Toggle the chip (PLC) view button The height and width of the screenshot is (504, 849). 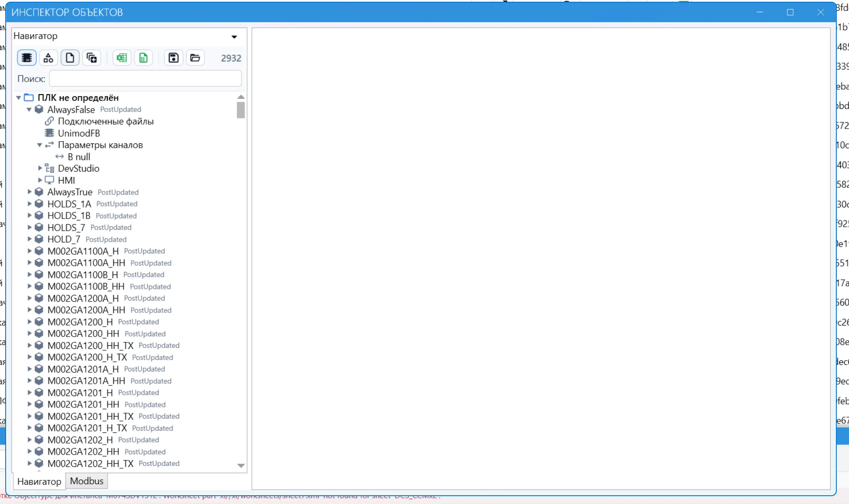pyautogui.click(x=27, y=58)
